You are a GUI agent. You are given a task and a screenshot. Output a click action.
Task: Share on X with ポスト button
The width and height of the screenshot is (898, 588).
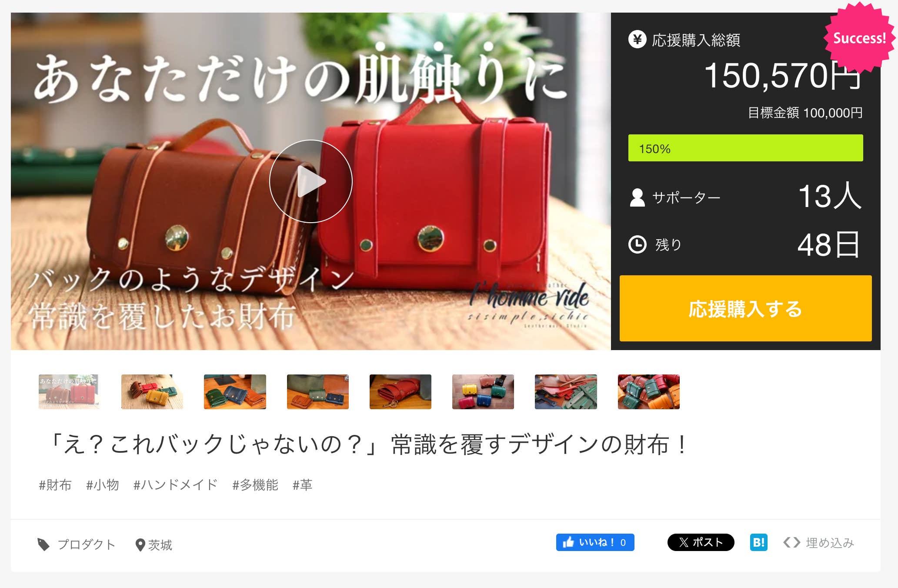pos(701,542)
